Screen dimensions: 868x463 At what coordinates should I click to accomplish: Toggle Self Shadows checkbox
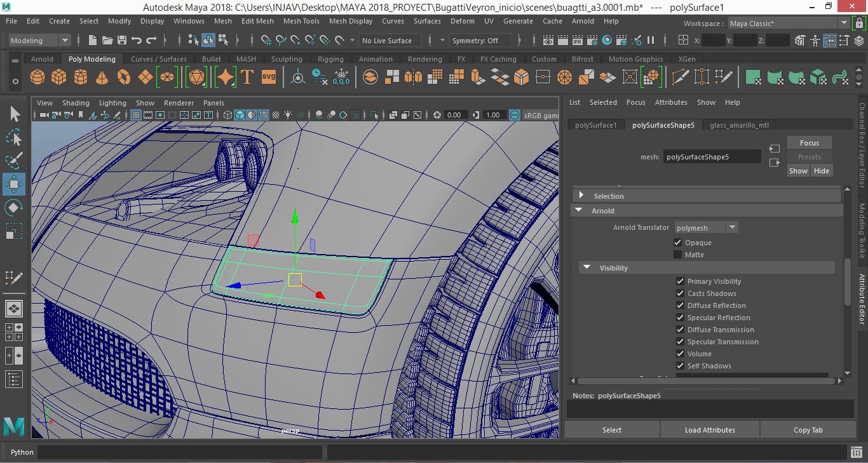click(x=681, y=366)
